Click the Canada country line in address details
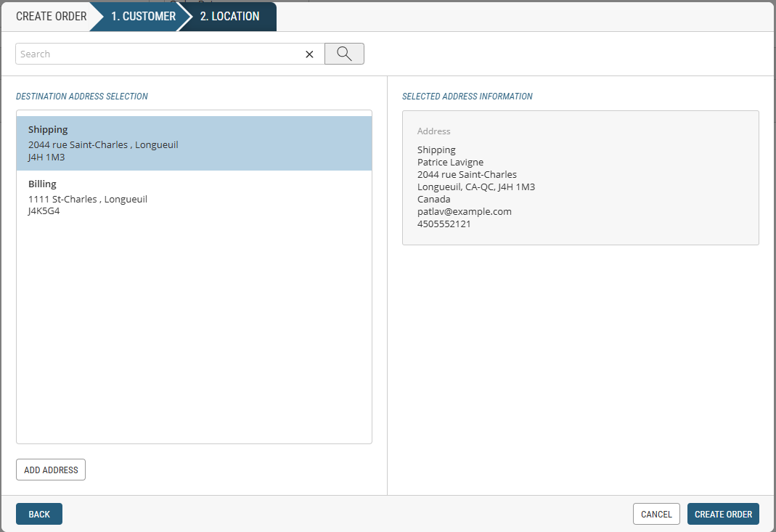The width and height of the screenshot is (776, 532). point(434,199)
